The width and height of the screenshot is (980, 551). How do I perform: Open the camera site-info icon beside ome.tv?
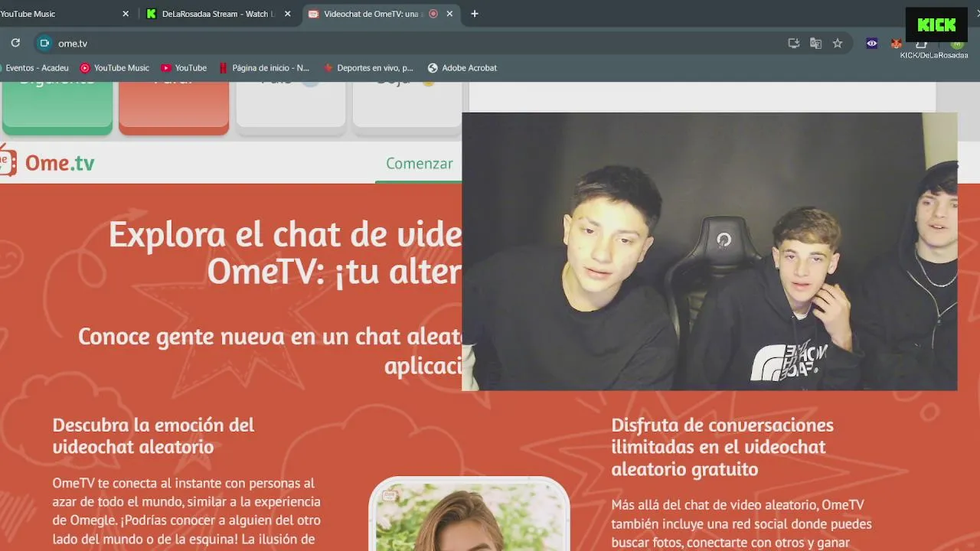coord(44,44)
